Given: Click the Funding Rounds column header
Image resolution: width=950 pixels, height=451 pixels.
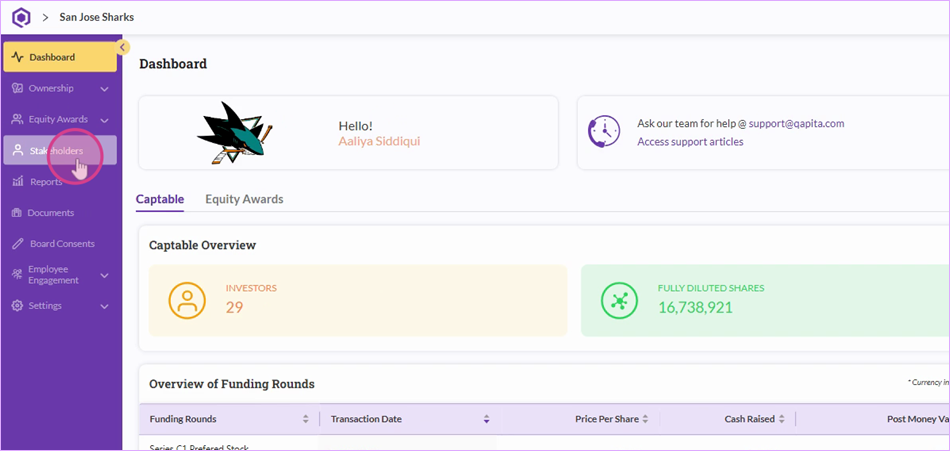Looking at the screenshot, I should [183, 419].
